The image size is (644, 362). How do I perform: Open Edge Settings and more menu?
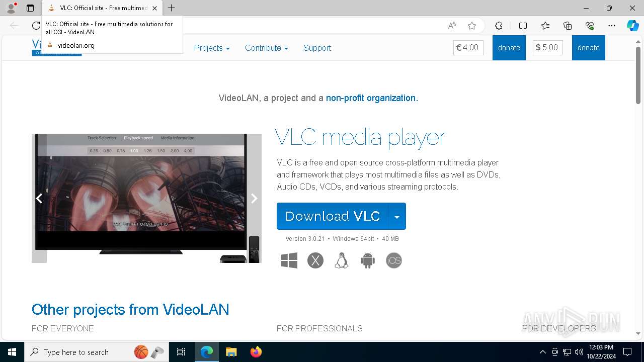(x=612, y=26)
